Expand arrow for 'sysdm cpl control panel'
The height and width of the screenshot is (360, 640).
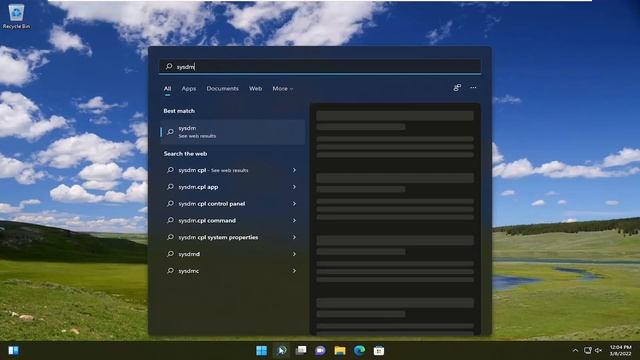coord(294,204)
